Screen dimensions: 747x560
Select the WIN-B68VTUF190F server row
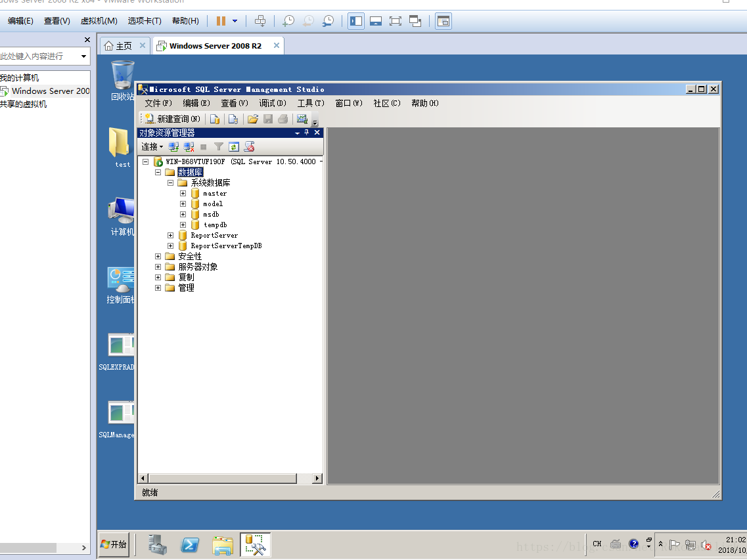[244, 162]
